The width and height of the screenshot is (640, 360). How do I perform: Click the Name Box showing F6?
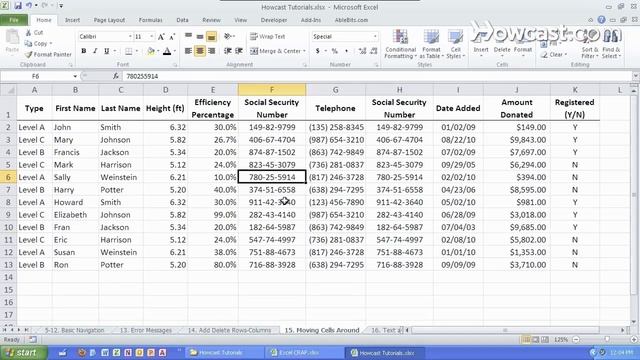(x=36, y=76)
